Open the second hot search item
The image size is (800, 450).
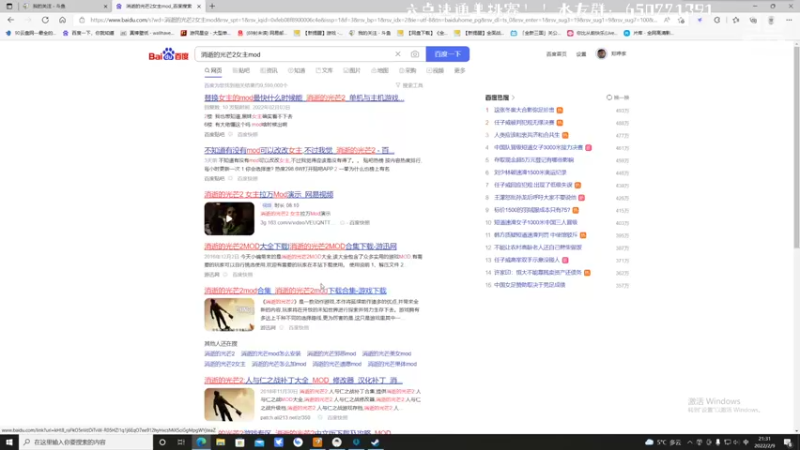[524, 122]
